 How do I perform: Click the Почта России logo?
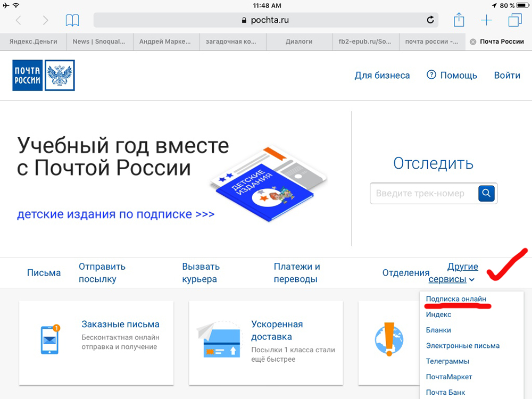44,76
